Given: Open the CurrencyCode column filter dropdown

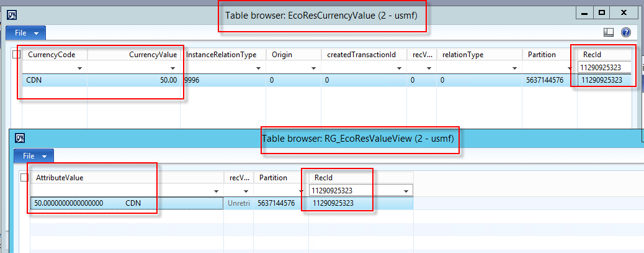Looking at the screenshot, I should (x=79, y=68).
